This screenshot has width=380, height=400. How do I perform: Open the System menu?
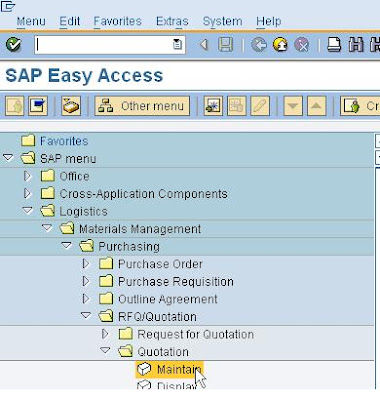(x=223, y=21)
